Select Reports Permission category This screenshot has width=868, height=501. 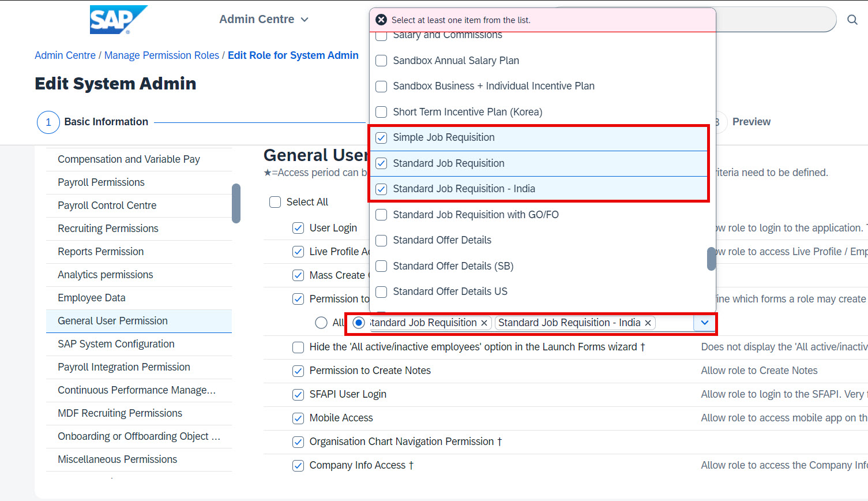139,252
